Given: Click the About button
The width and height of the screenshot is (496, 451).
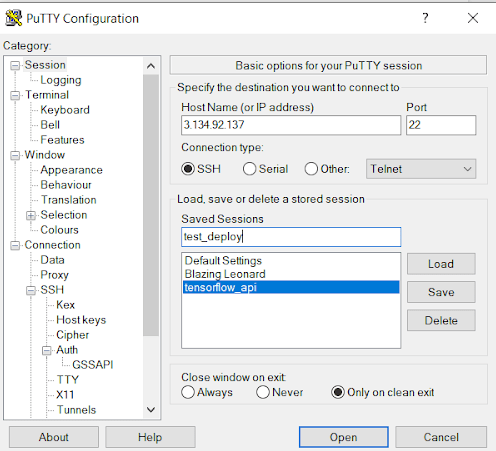Looking at the screenshot, I should [x=54, y=437].
